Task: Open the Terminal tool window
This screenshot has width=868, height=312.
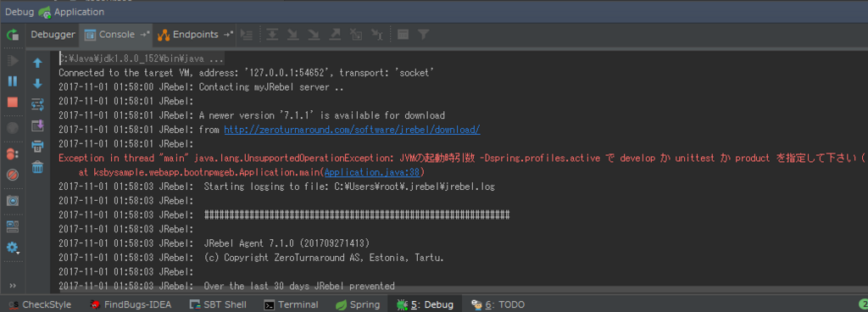Action: [292, 304]
